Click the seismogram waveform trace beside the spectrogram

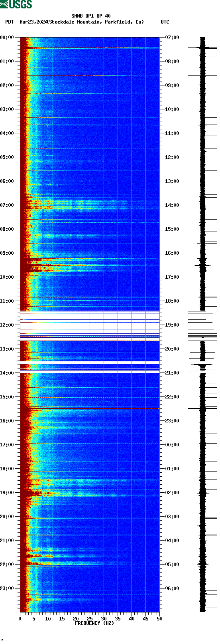point(202,325)
